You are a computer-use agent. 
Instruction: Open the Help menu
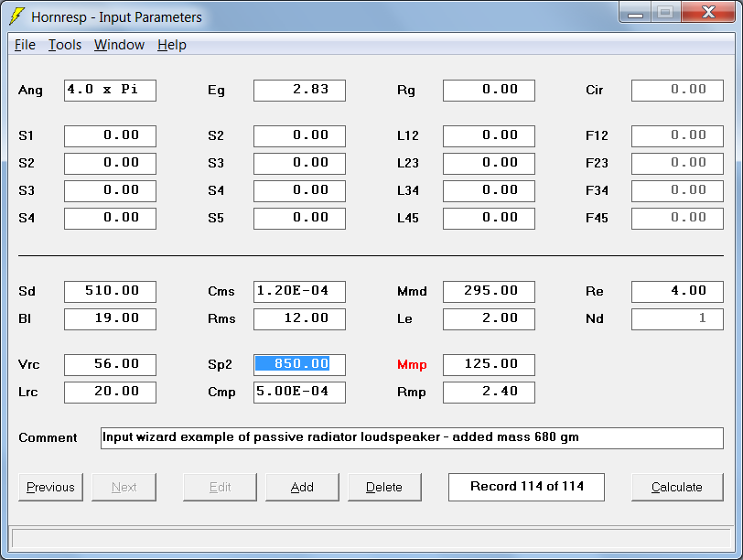click(x=171, y=45)
